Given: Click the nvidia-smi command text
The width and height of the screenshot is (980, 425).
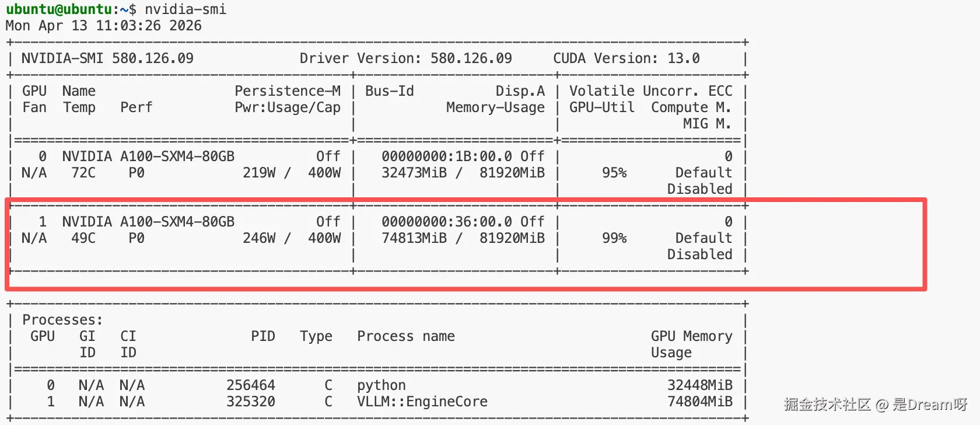Looking at the screenshot, I should (185, 9).
